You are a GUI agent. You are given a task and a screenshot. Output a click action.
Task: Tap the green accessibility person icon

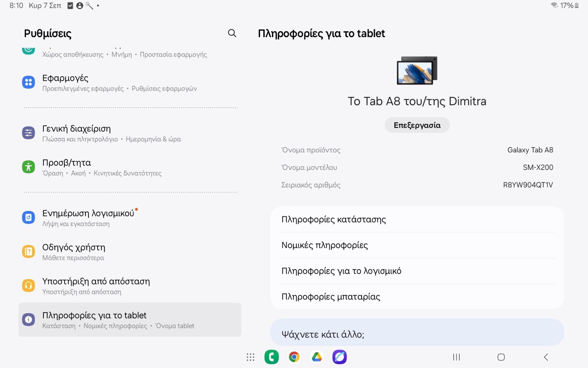tap(29, 167)
